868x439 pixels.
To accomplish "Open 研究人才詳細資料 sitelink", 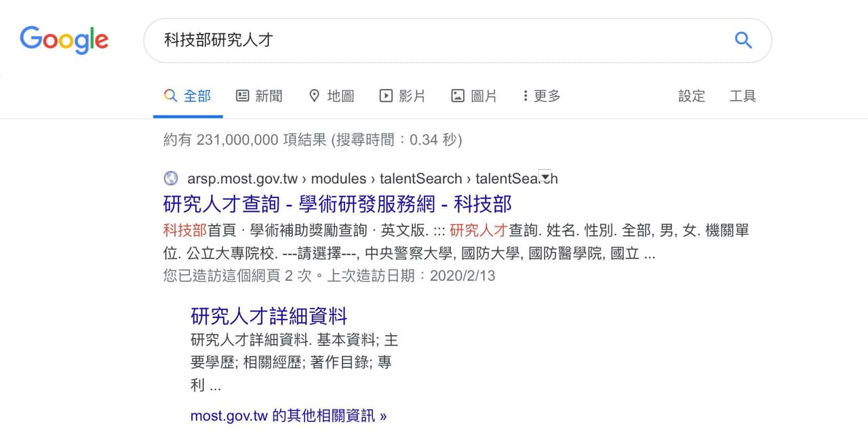I will [x=269, y=316].
